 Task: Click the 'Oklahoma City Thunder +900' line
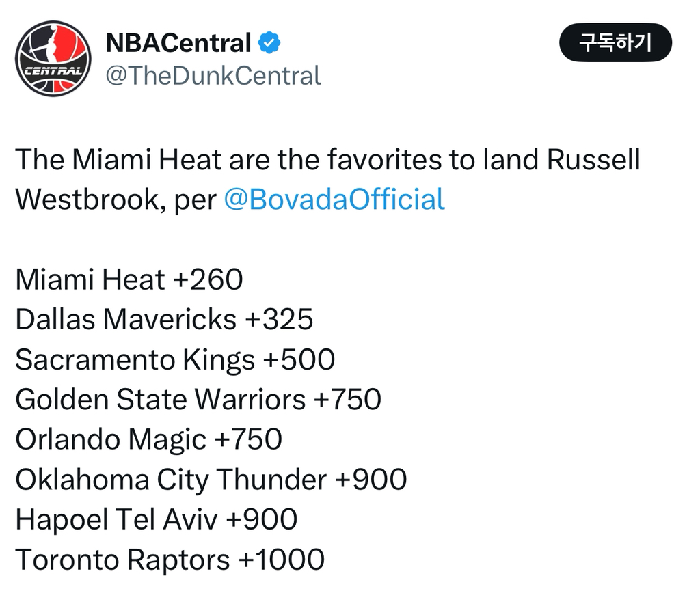click(211, 480)
